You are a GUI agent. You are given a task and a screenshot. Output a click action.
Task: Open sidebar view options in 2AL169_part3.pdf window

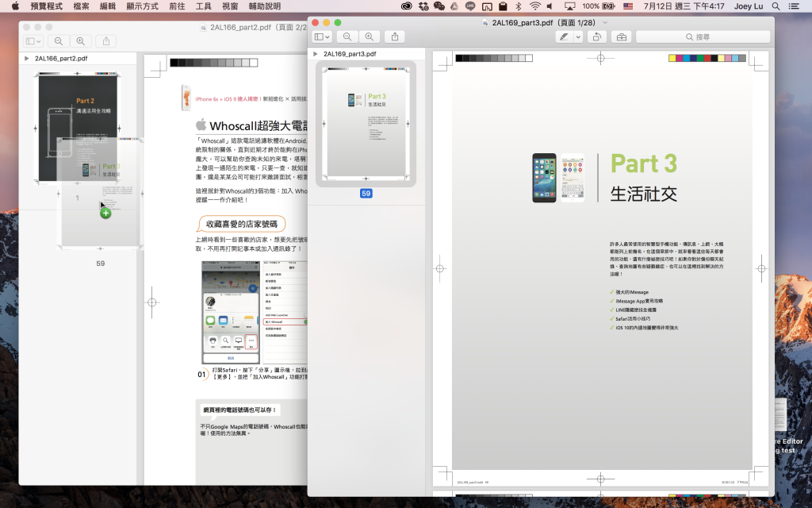(x=322, y=37)
